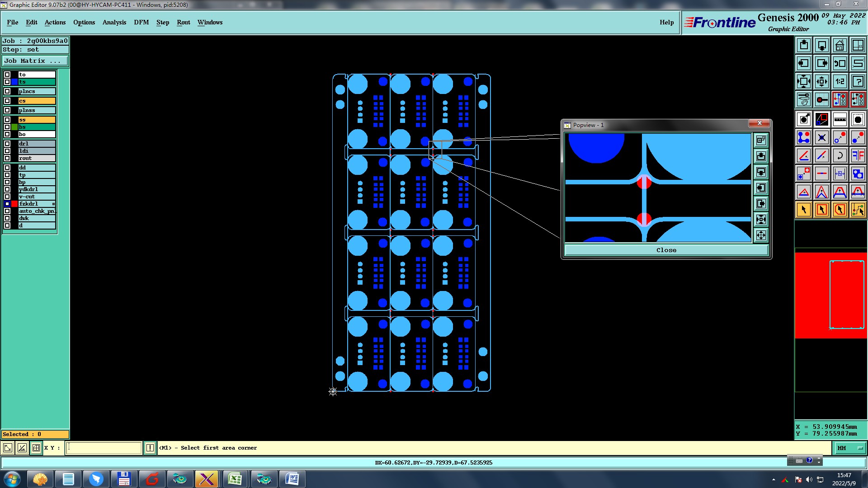868x488 pixels.
Task: Open the DFM menu
Action: click(x=141, y=22)
